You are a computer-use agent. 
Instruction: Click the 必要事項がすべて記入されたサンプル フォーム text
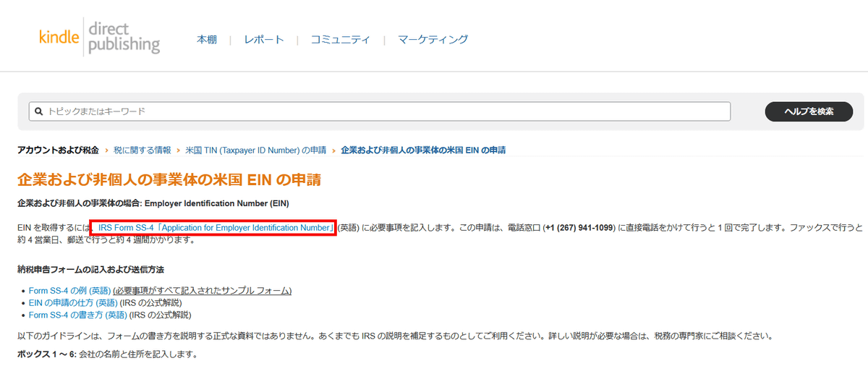click(x=203, y=291)
